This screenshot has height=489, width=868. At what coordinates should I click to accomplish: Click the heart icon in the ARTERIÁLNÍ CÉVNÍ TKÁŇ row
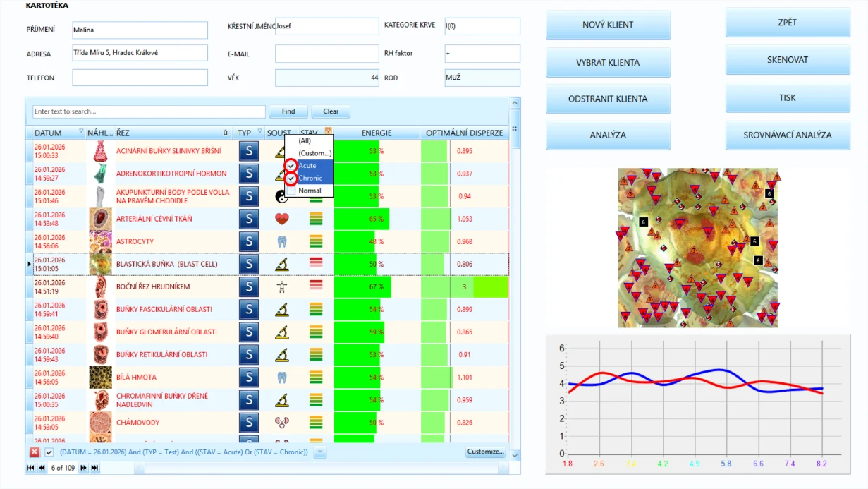point(281,219)
